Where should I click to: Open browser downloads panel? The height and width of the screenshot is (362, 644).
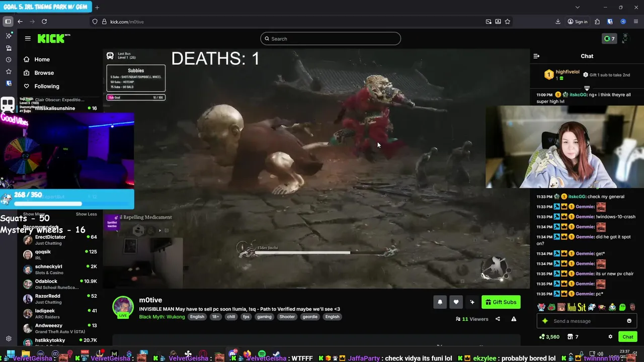tap(558, 22)
